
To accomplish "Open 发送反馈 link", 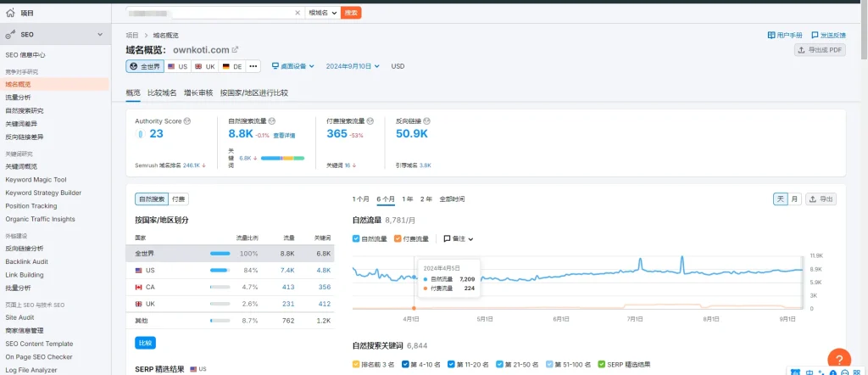I will (x=828, y=35).
